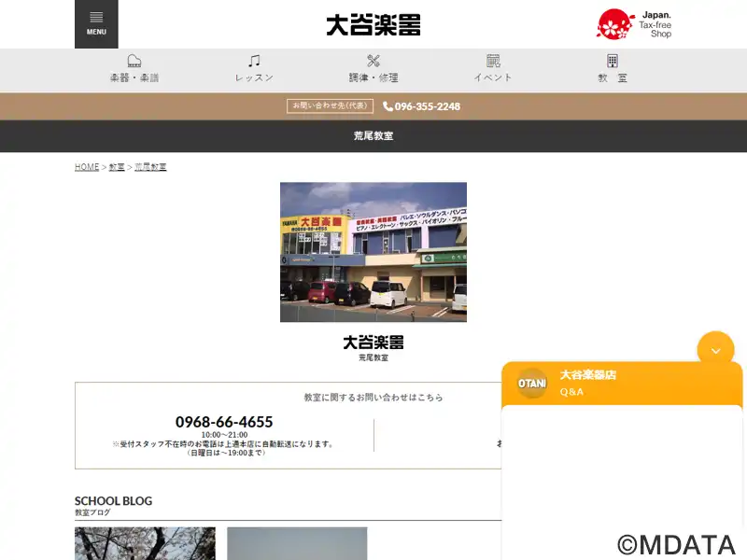
Task: Click the SCHOOL BLOG heading
Action: pos(113,501)
